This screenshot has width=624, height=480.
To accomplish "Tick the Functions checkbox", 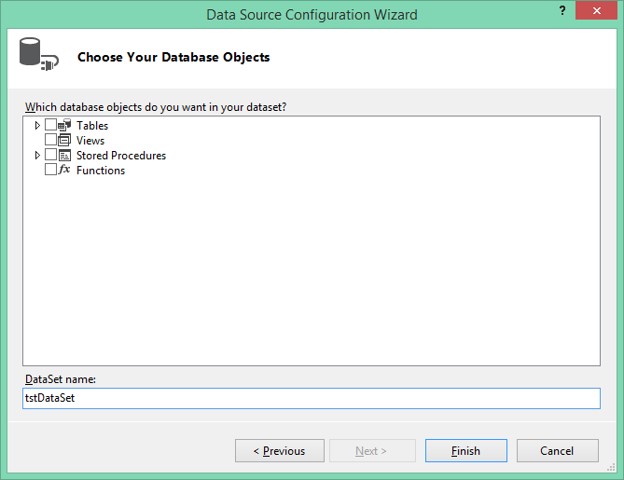I will pos(51,169).
